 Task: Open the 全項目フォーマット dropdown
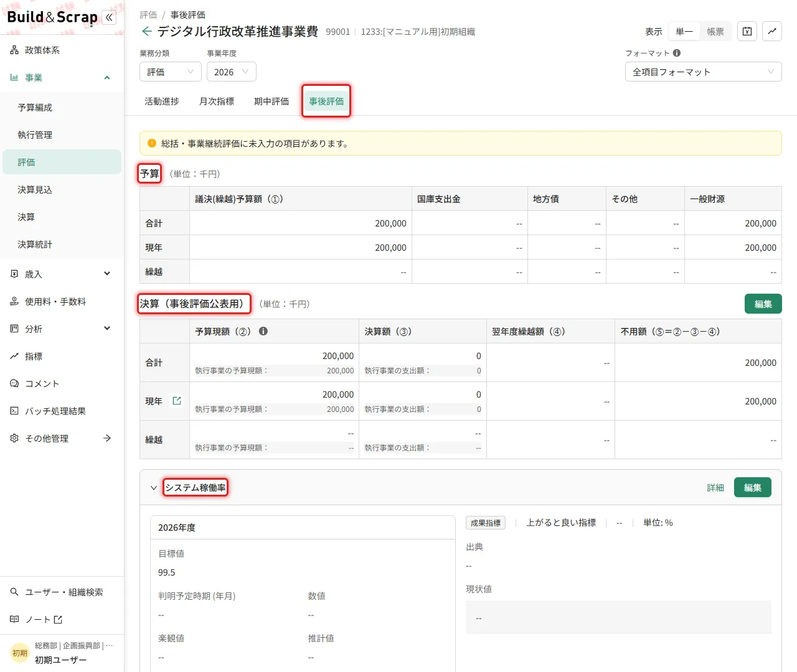704,72
